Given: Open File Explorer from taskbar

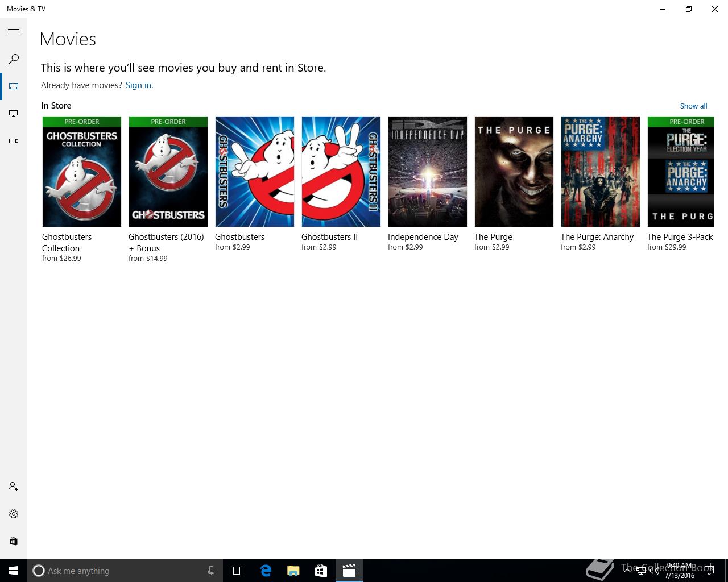Looking at the screenshot, I should 293,571.
